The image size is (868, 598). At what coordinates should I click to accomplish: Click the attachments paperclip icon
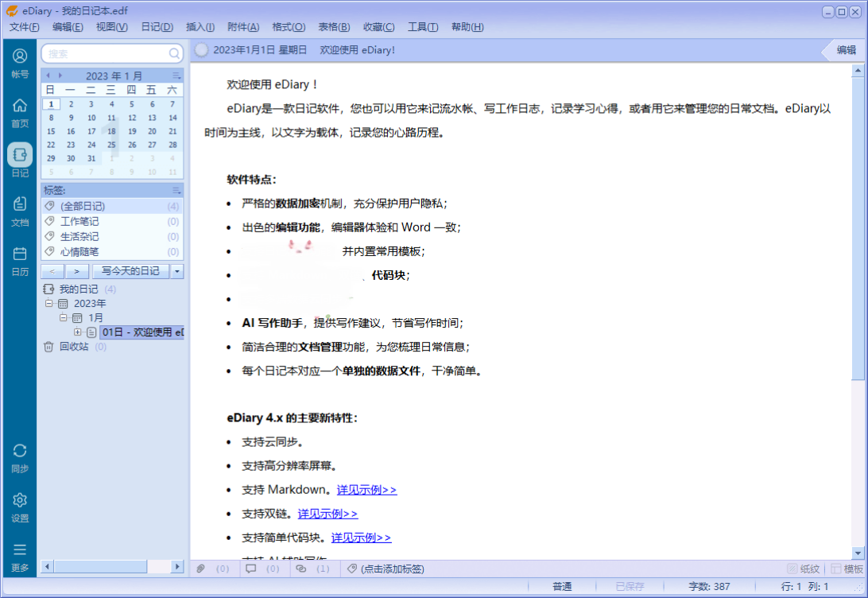pyautogui.click(x=201, y=569)
